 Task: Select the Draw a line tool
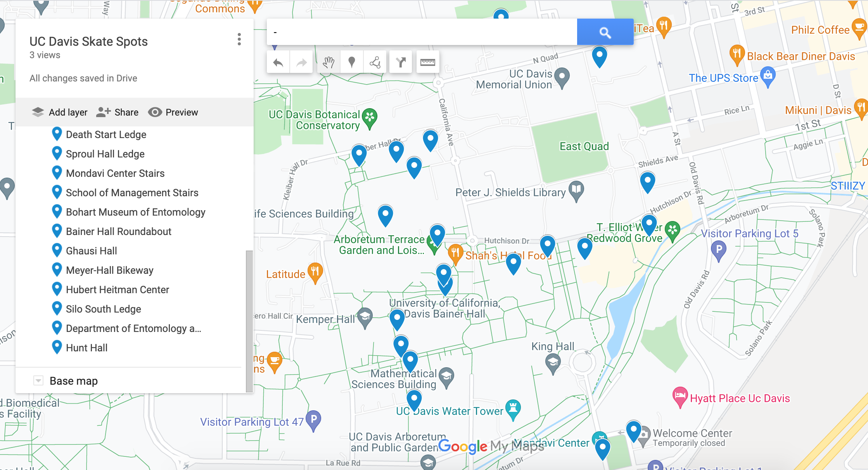coord(375,62)
